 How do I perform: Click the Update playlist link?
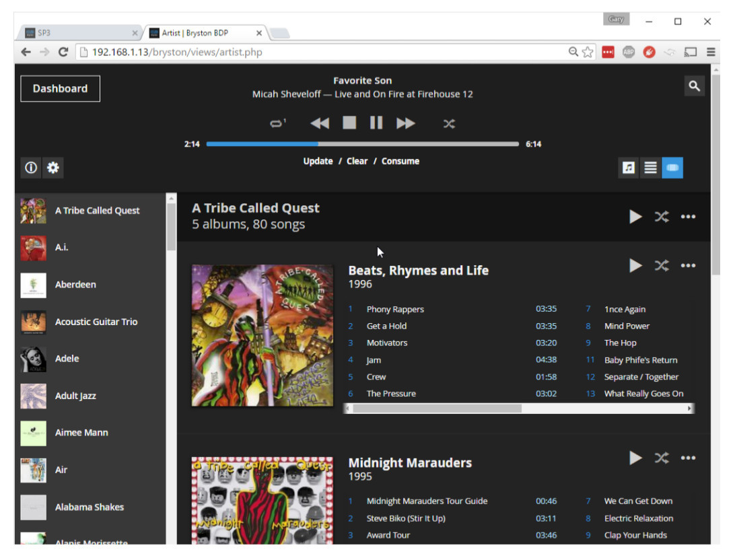point(318,161)
